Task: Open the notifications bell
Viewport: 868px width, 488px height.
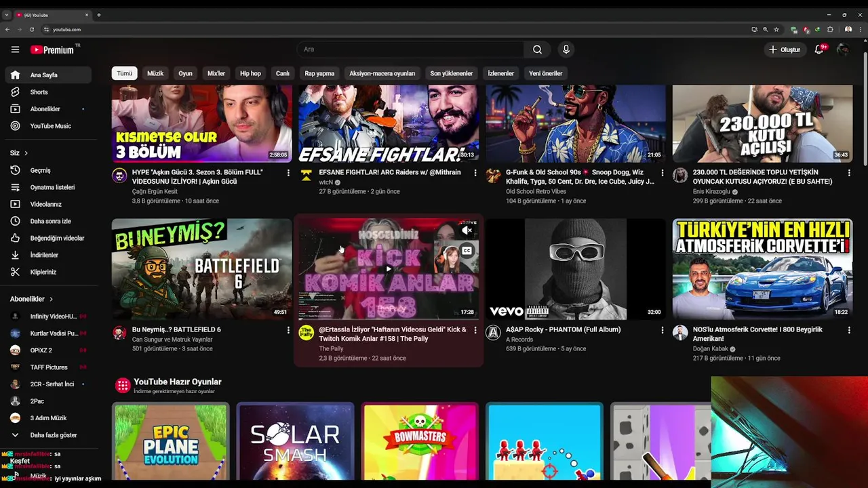Action: 819,49
